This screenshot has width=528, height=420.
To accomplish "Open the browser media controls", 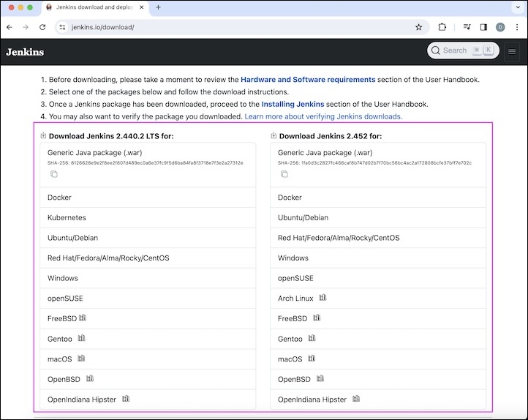I will click(x=467, y=27).
